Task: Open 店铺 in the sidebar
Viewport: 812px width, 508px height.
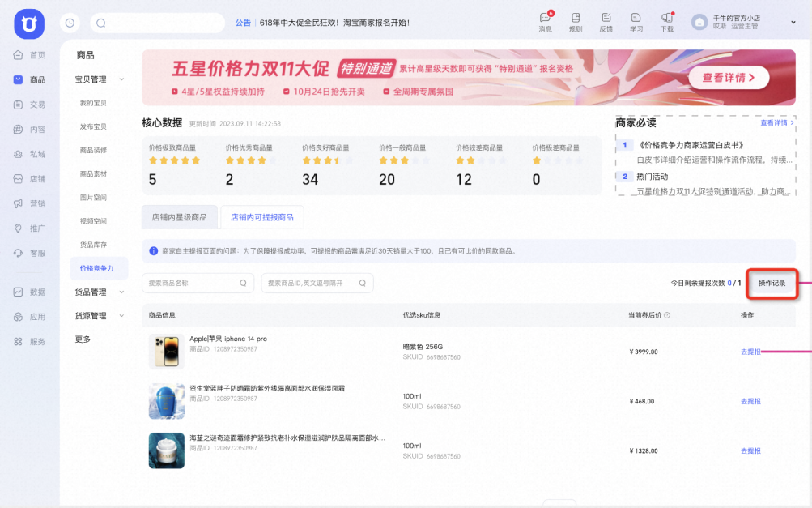Action: (29, 179)
